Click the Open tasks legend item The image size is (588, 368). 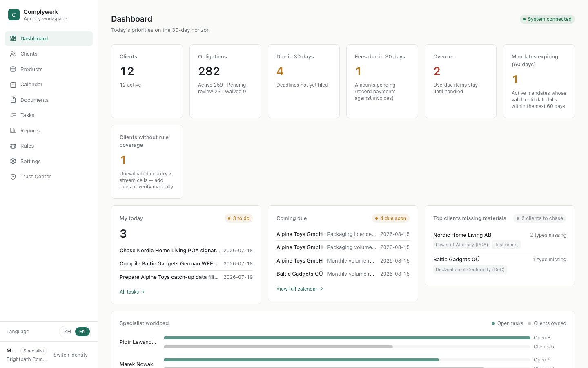pyautogui.click(x=507, y=323)
